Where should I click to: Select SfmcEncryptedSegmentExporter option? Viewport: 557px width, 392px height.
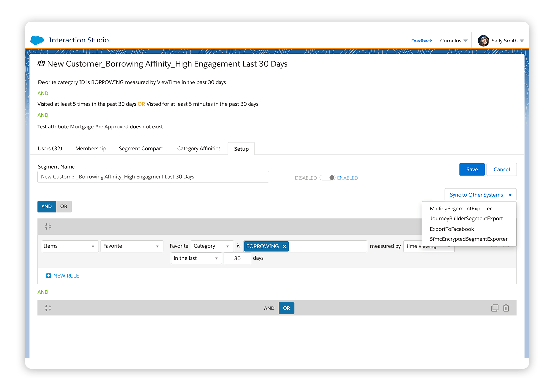click(469, 239)
